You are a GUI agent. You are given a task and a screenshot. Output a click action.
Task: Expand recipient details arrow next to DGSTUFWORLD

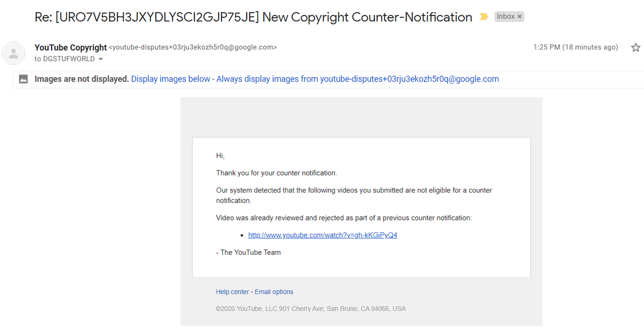click(x=101, y=59)
